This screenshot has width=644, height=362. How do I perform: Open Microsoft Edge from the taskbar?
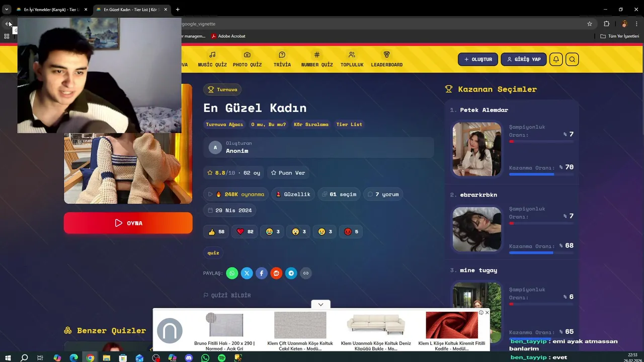pos(74,358)
